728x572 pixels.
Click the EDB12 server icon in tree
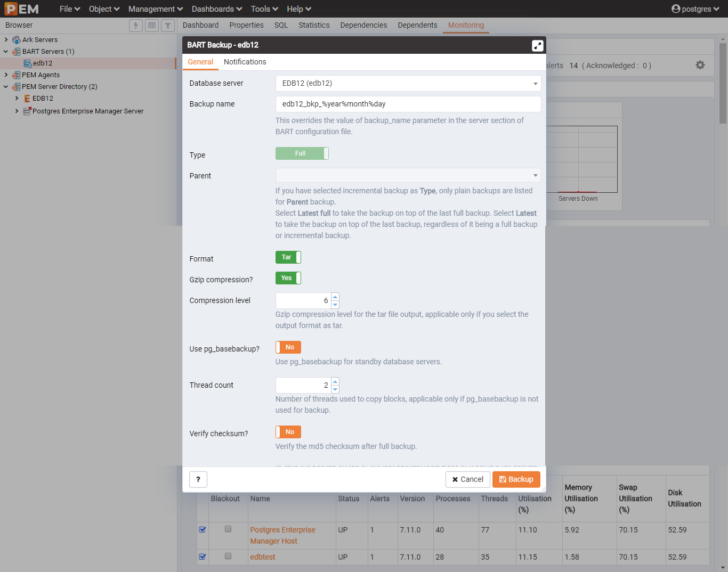tap(27, 99)
